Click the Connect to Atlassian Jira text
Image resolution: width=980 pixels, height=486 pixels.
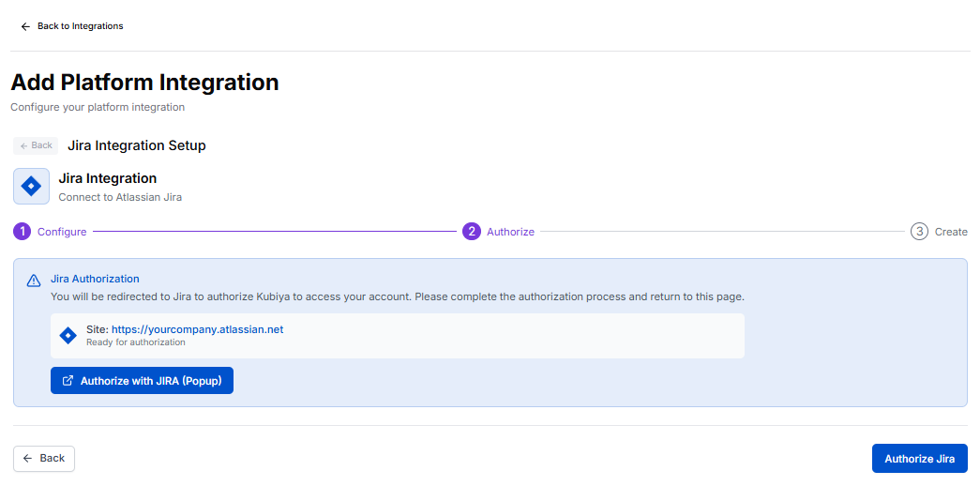120,197
